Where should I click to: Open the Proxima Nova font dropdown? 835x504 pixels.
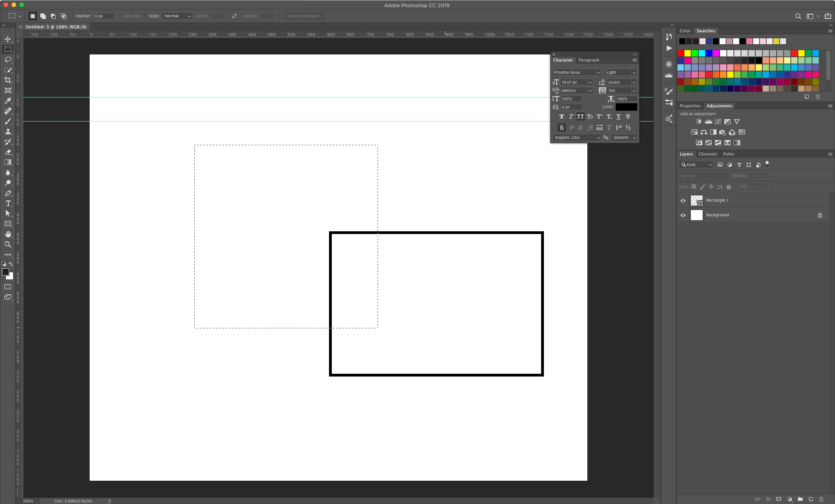(598, 73)
